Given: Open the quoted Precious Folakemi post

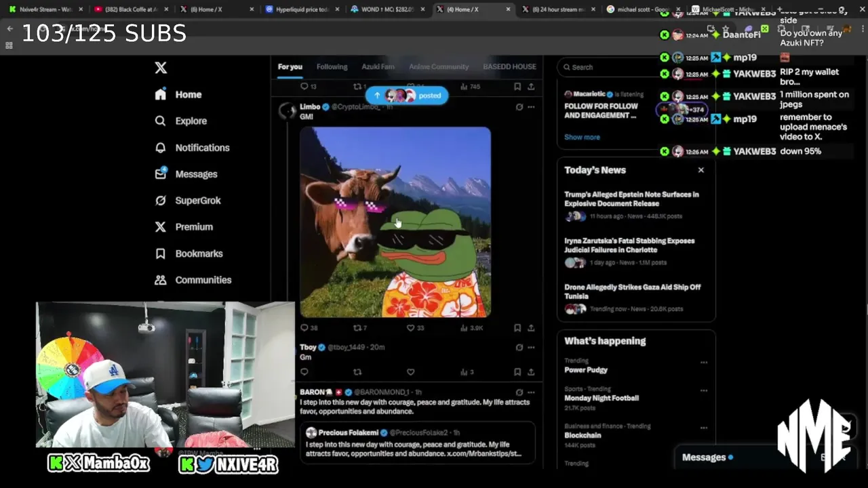Looking at the screenshot, I should [418, 443].
